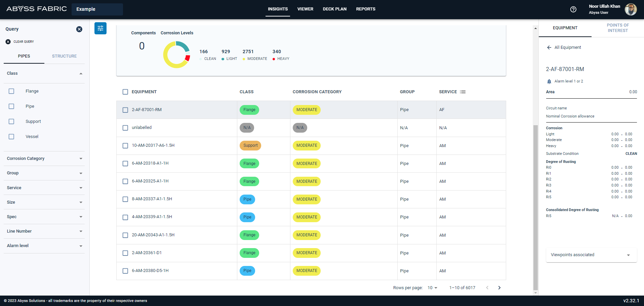Select all rows with header checkbox
This screenshot has width=644, height=306.
pos(125,92)
